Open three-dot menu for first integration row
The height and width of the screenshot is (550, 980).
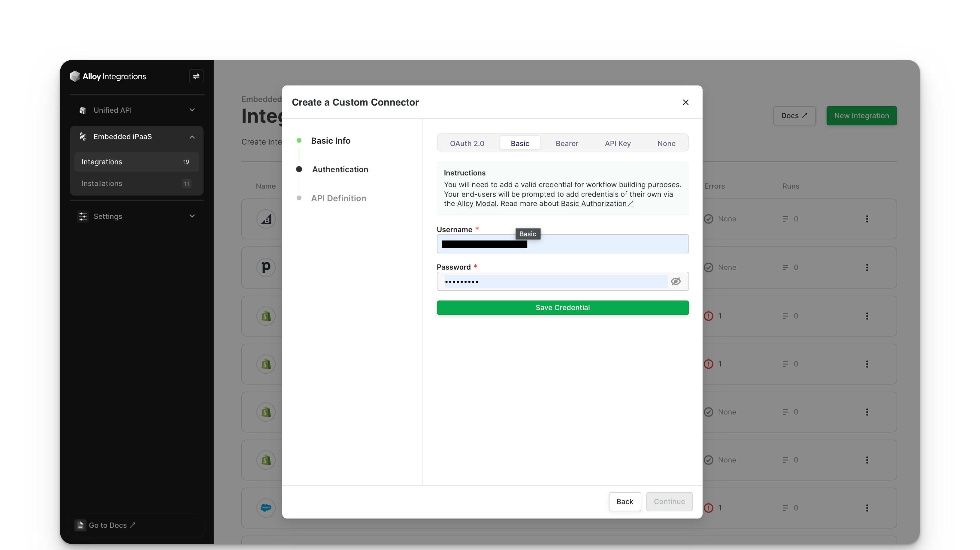(867, 219)
